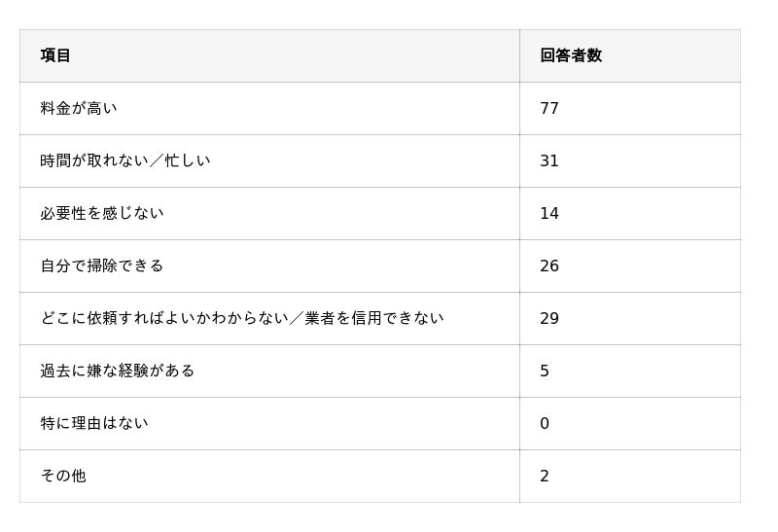Click the その他 row label

coord(63,476)
